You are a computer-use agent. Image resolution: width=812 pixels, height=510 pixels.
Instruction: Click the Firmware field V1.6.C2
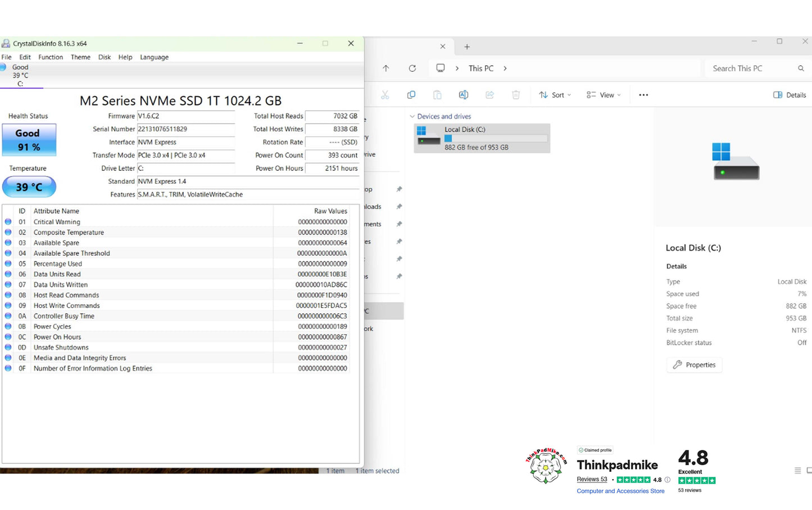click(186, 116)
